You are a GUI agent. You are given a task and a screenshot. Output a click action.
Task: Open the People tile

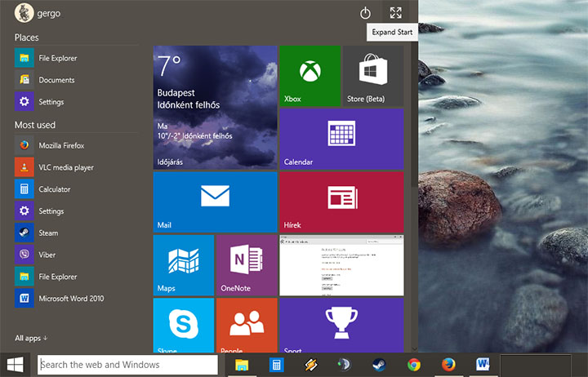(x=247, y=324)
